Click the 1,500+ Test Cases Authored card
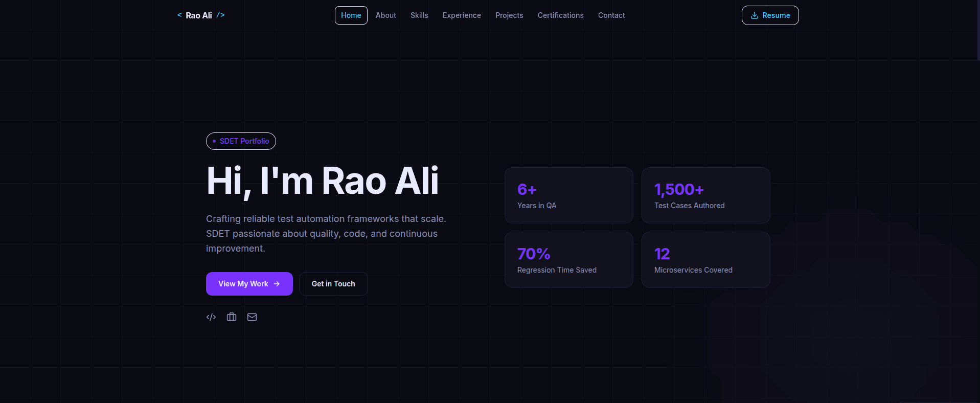 [x=706, y=195]
